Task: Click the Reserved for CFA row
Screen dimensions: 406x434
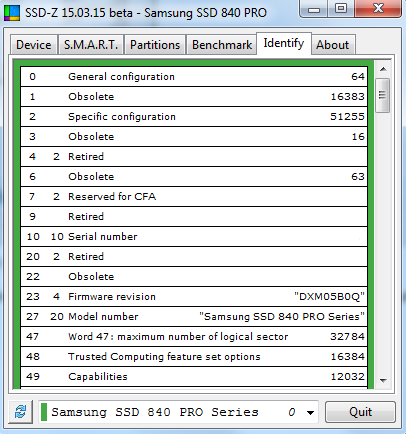Action: pyautogui.click(x=194, y=197)
